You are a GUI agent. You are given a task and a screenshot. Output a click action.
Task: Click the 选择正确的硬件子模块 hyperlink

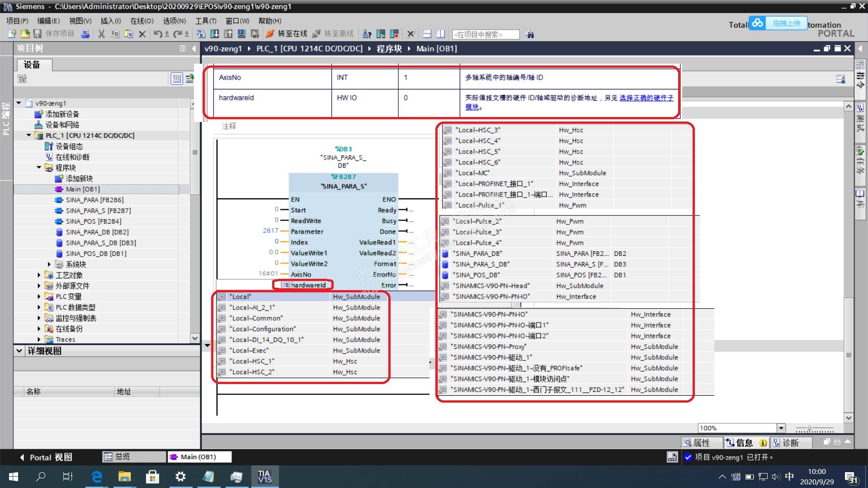coord(646,98)
